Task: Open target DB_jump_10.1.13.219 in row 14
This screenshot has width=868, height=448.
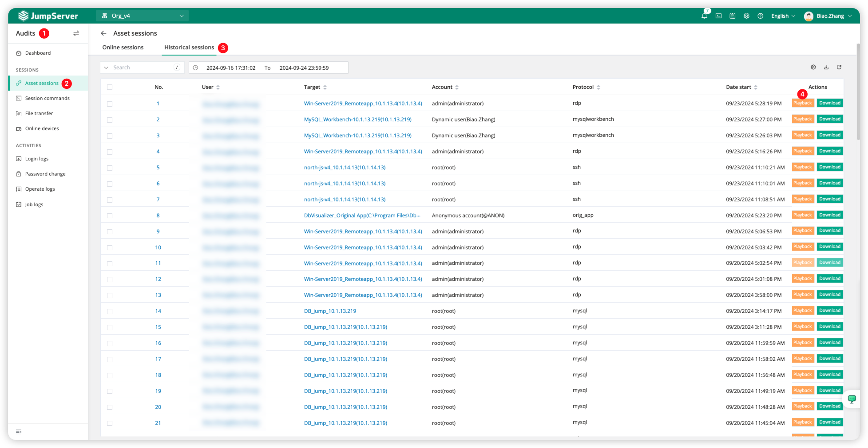Action: pyautogui.click(x=330, y=311)
